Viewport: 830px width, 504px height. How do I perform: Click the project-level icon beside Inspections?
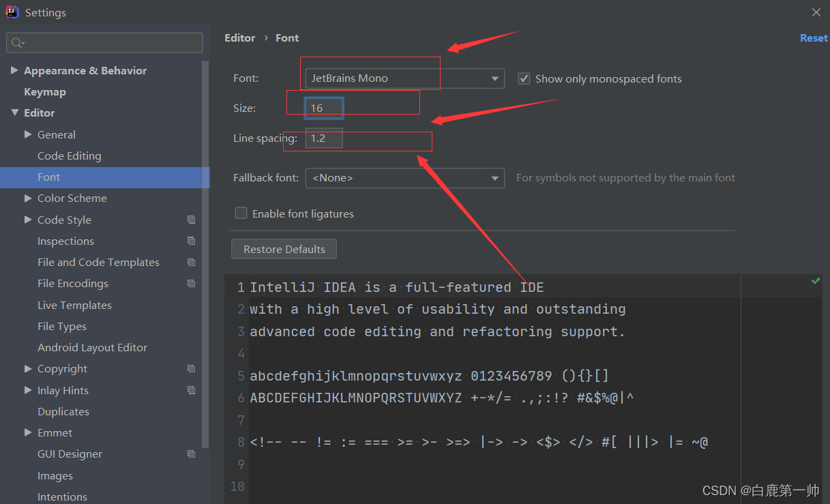pos(191,241)
